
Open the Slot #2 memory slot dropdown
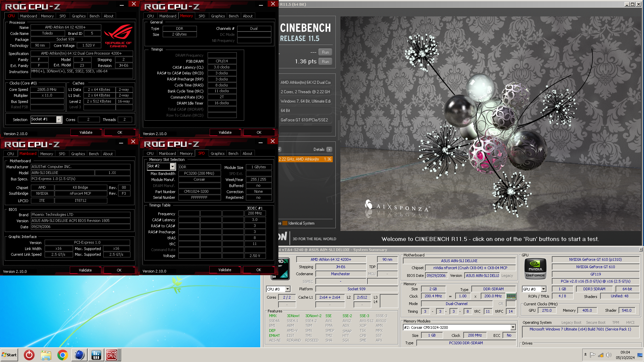coord(172,166)
